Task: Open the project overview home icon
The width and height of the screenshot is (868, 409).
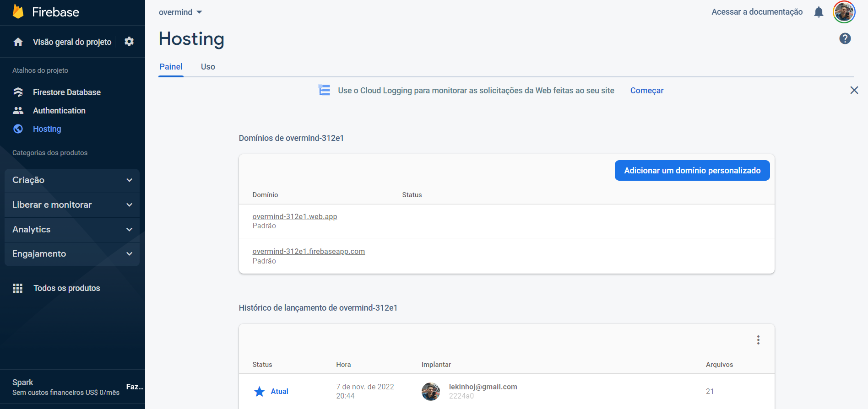Action: coord(18,42)
